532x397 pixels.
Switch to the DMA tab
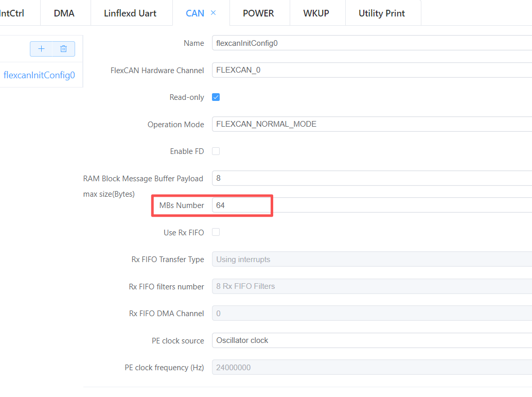pos(64,13)
